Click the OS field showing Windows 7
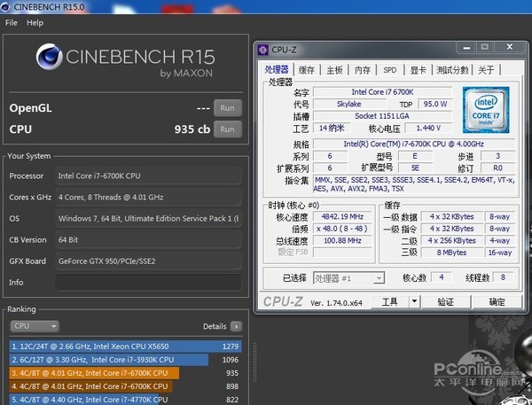Viewport: 532px width, 405px height. 149,218
